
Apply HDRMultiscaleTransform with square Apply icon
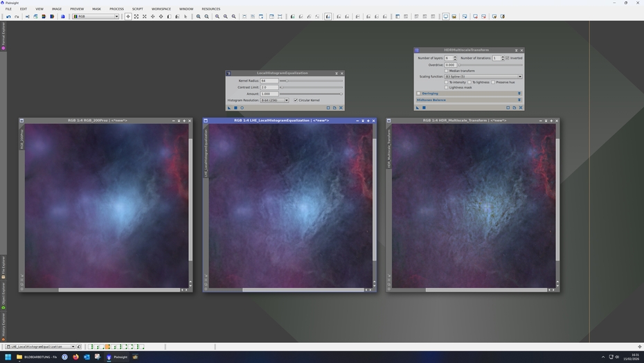point(424,107)
